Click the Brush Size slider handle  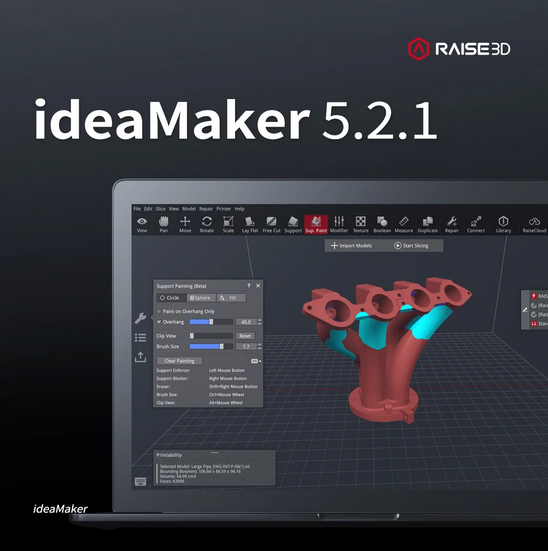pyautogui.click(x=222, y=346)
